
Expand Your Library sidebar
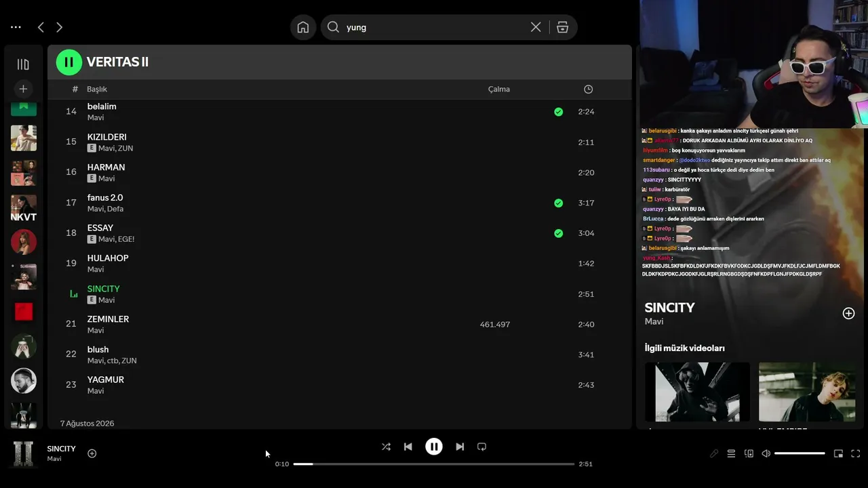point(23,64)
